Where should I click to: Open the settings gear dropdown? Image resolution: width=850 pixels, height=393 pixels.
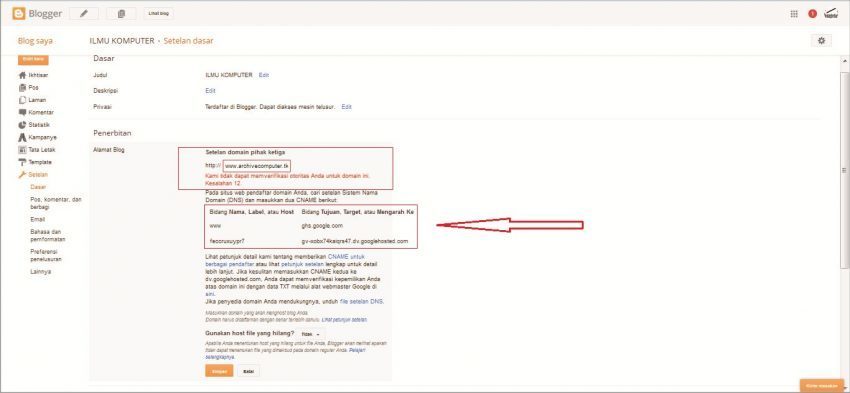tap(822, 41)
